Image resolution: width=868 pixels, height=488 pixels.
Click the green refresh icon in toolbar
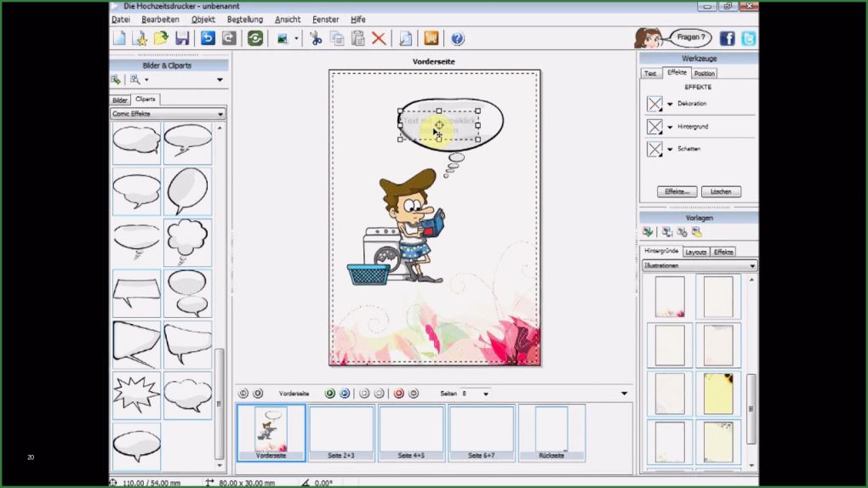pos(254,38)
